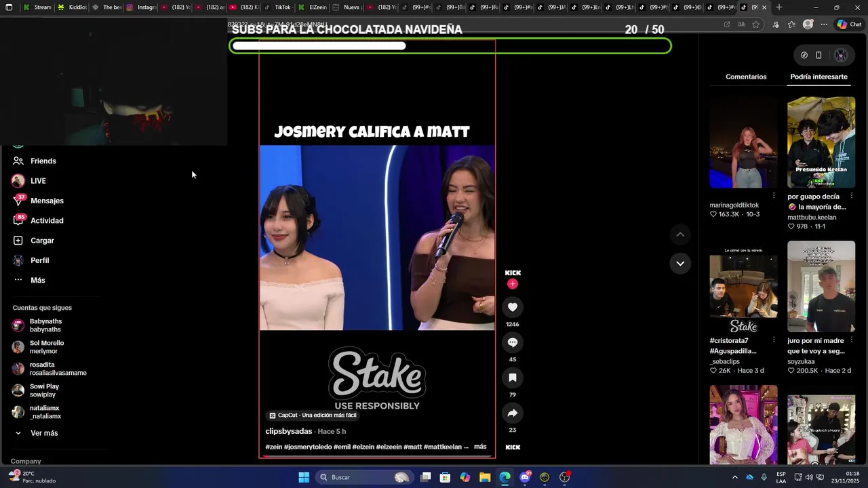Open Edge settings and more menu
Screen dimensions: 868x488
[x=824, y=24]
